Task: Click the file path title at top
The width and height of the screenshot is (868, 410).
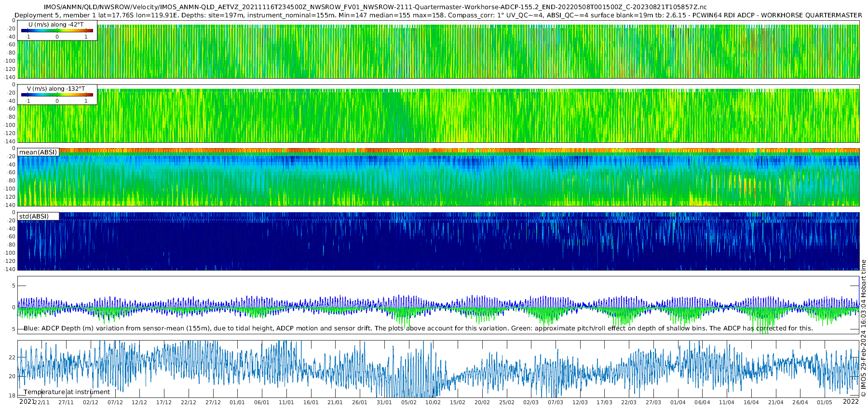Action: click(375, 7)
